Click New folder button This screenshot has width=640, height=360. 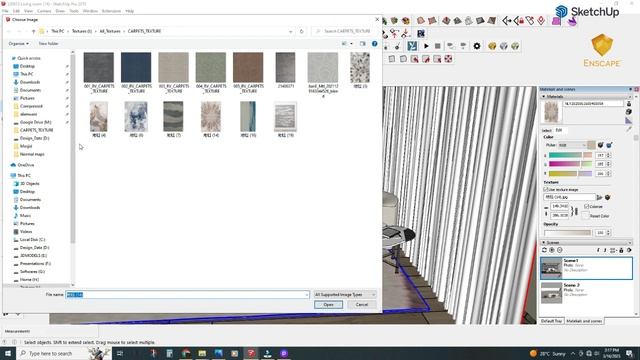49,44
